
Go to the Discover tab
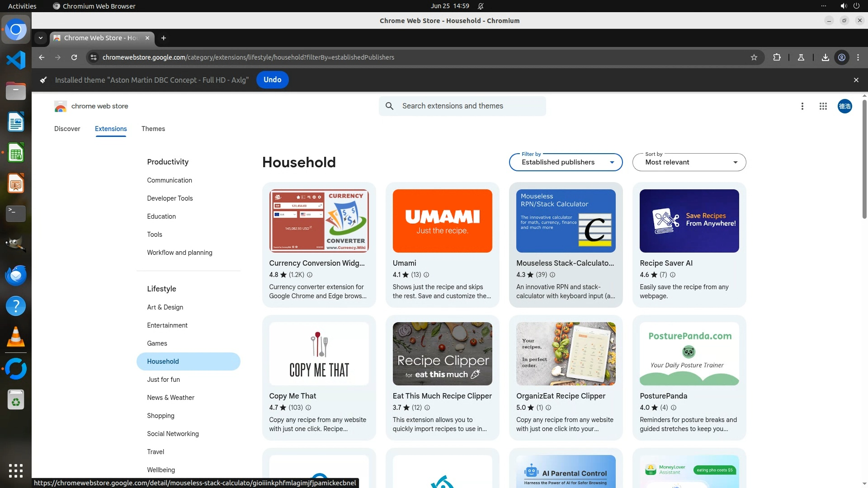tap(67, 129)
